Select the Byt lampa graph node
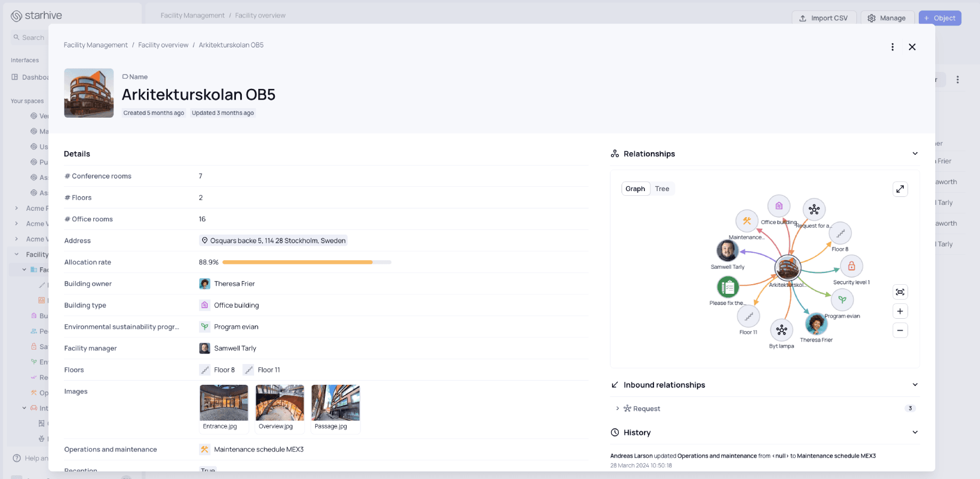Screen dimensions: 980x479 click(x=781, y=331)
